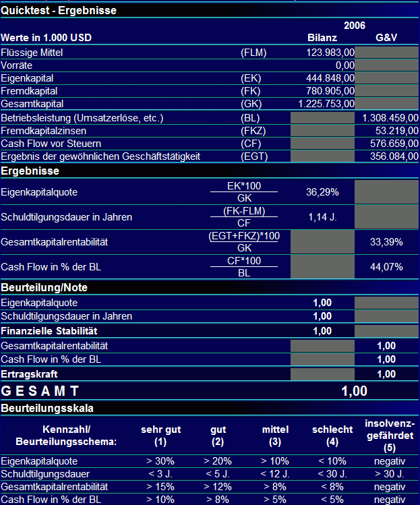Click the Eigenkapitalquote result 36,29%
Viewport: 420px width, 505px height.
322,192
